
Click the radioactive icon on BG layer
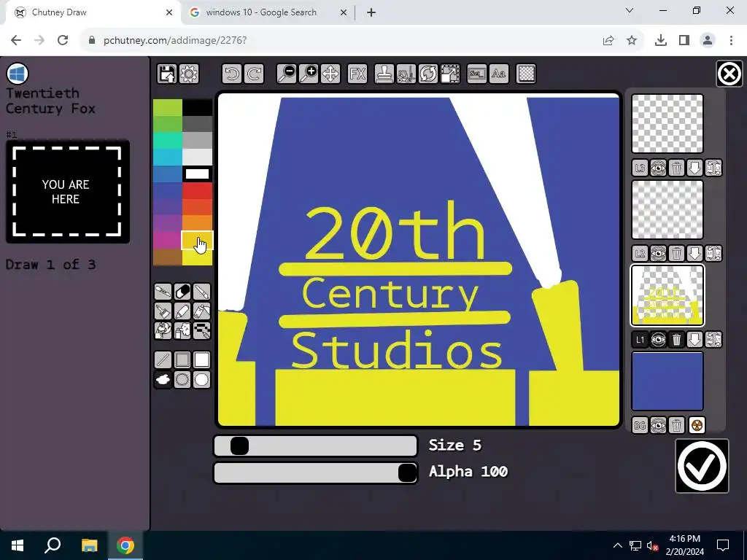click(697, 425)
